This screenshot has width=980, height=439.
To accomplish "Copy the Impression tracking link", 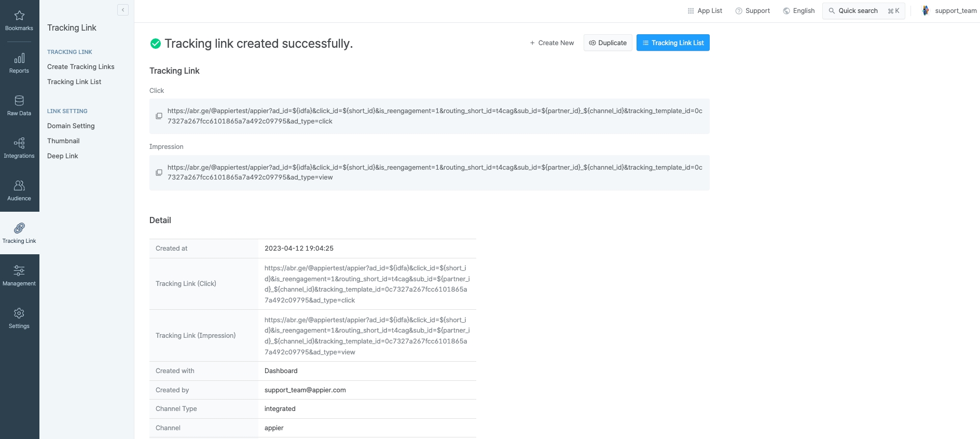I will click(x=159, y=172).
